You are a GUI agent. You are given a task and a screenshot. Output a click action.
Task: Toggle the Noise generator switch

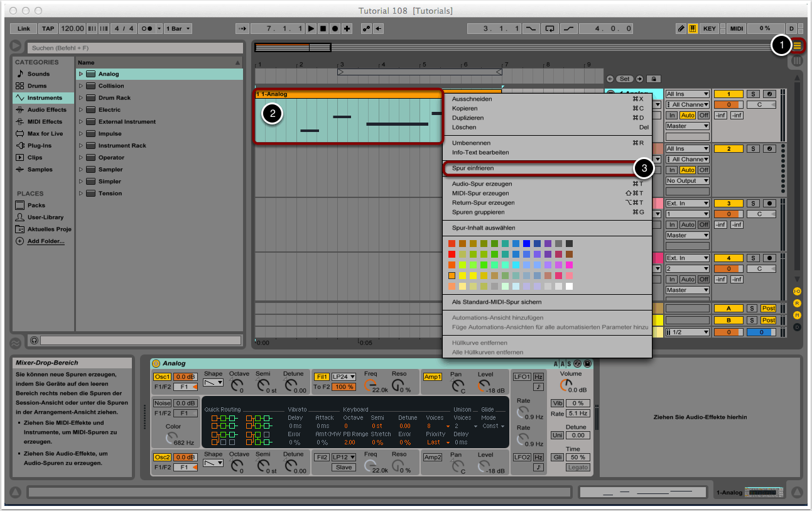(162, 403)
